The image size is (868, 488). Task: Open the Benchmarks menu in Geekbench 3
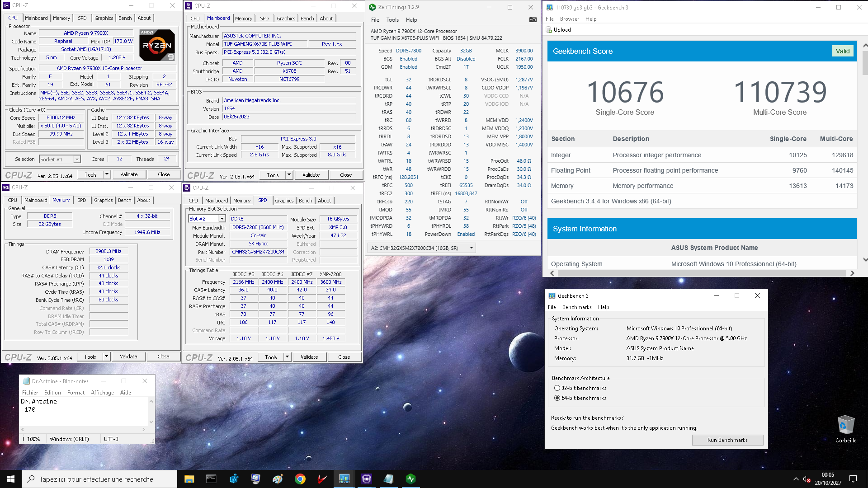tap(577, 307)
